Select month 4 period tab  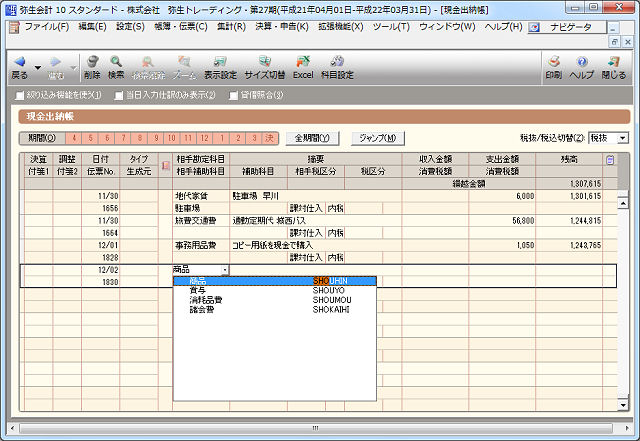tap(74, 138)
